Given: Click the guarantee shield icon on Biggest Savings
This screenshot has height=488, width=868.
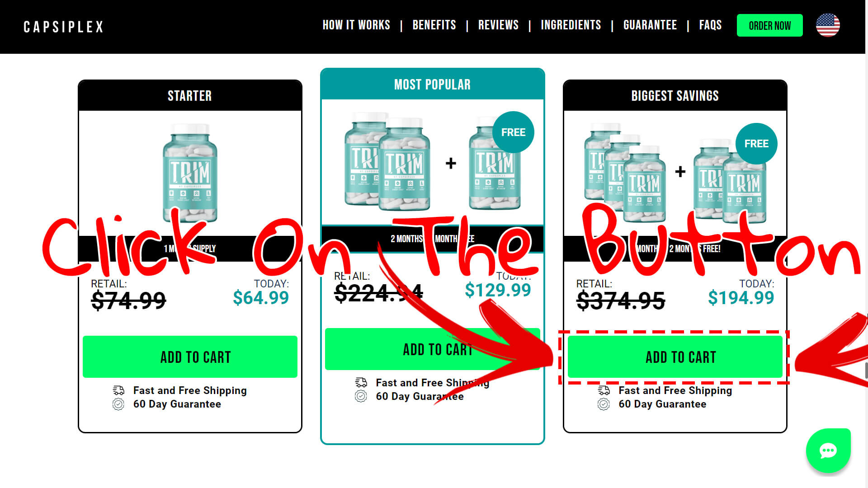Looking at the screenshot, I should [x=604, y=404].
